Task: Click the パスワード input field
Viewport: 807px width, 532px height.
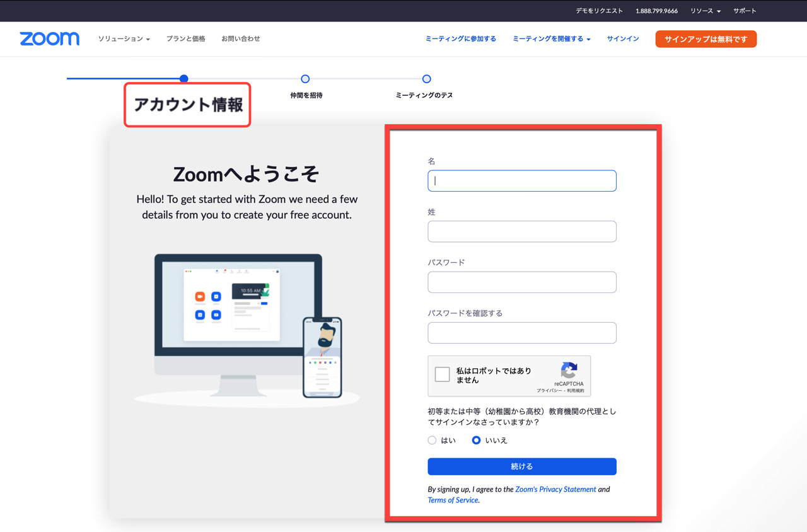Action: [522, 282]
